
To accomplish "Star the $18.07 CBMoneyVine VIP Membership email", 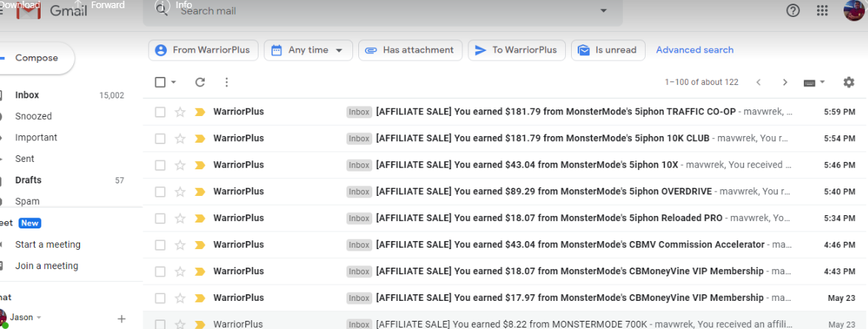I will click(x=180, y=271).
